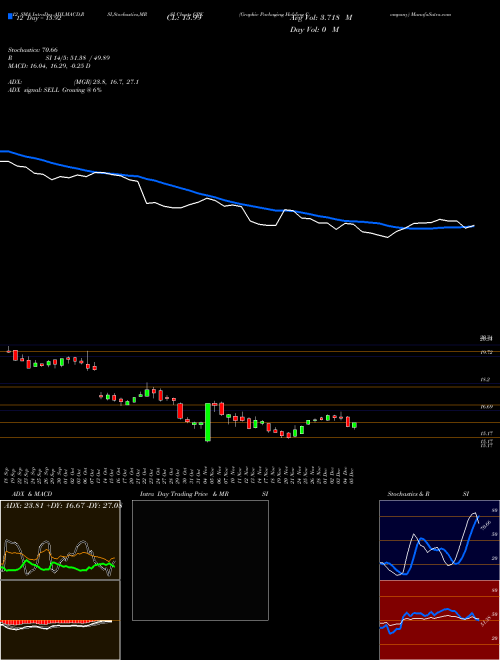Click 'ADX: 23.81 +DY: 16.67 -DY: 27.08' label
Image resolution: width=500 pixels, height=660 pixels.
(63, 506)
